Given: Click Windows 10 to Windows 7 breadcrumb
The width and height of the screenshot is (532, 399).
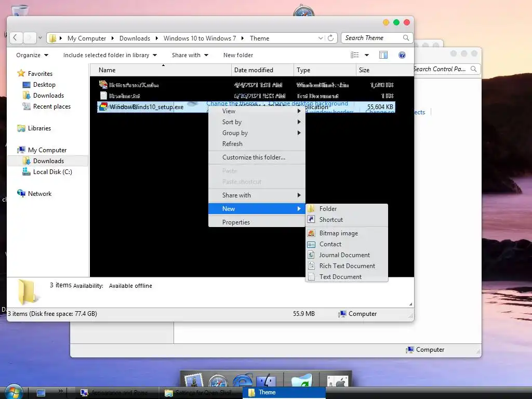Looking at the screenshot, I should (199, 38).
